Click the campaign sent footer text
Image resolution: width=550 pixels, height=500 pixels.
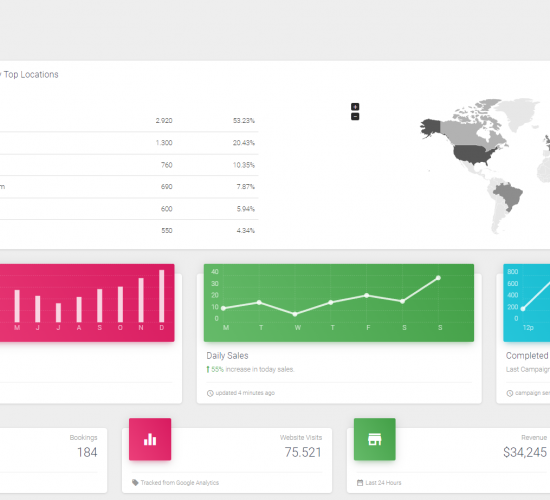pyautogui.click(x=532, y=393)
